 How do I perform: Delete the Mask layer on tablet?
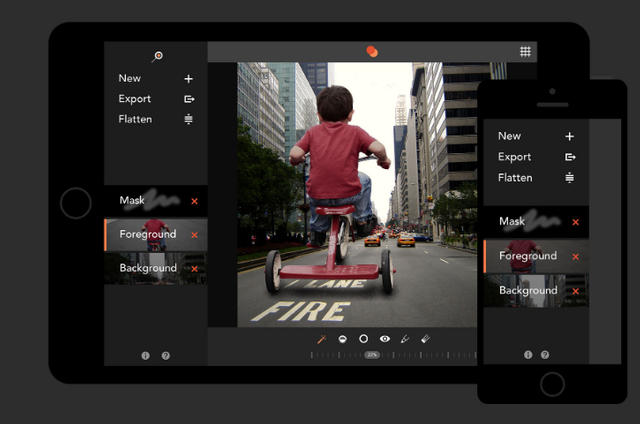(x=194, y=201)
